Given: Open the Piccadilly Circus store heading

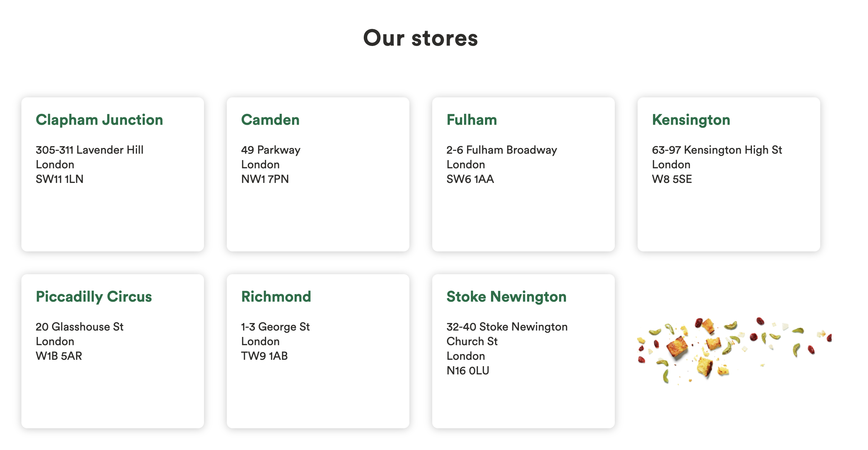Looking at the screenshot, I should click(94, 297).
